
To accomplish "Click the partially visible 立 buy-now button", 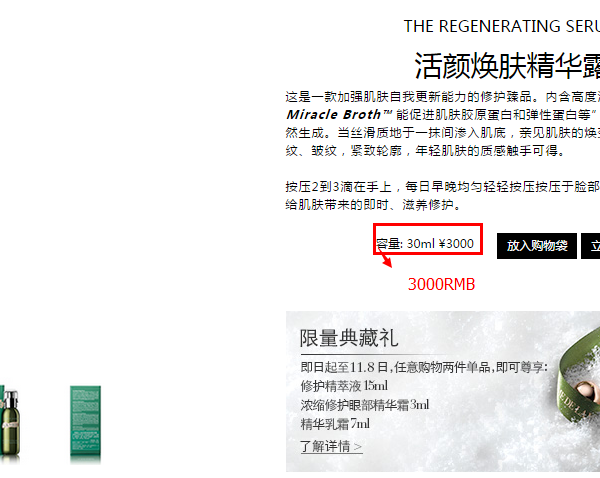I will (590, 246).
